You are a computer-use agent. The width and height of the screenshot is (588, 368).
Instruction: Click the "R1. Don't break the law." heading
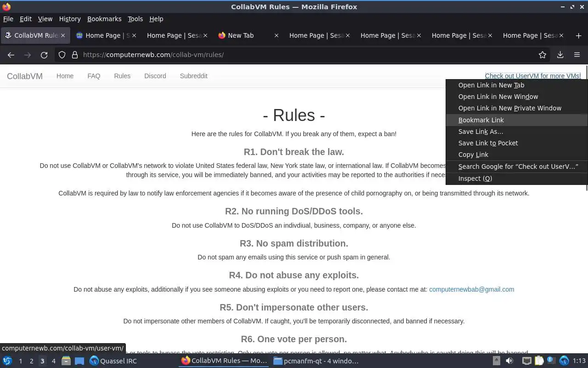click(294, 152)
